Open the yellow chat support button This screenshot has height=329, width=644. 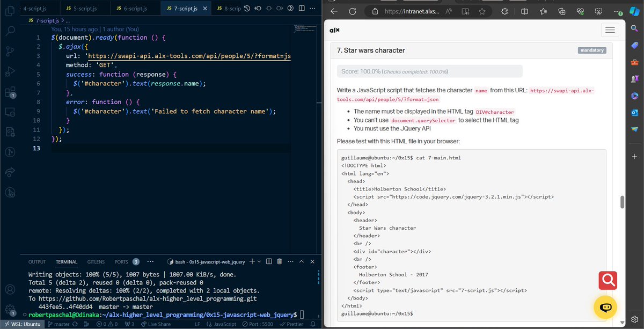pos(605,308)
